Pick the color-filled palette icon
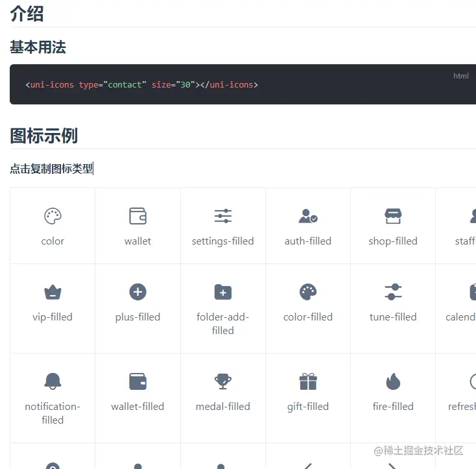Screen dimensions: 476x469 [x=308, y=292]
